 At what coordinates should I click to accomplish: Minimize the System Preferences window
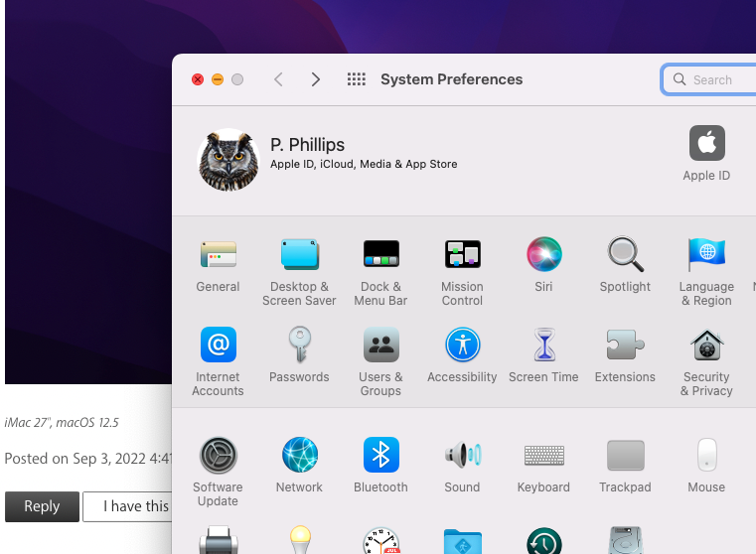click(218, 79)
